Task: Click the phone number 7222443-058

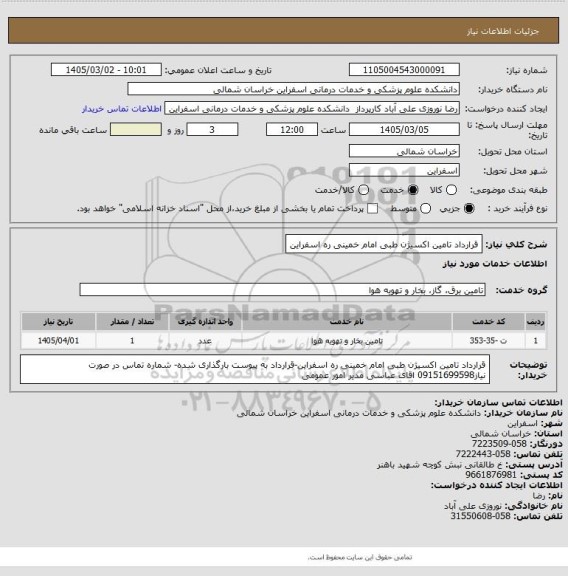Action: click(483, 454)
